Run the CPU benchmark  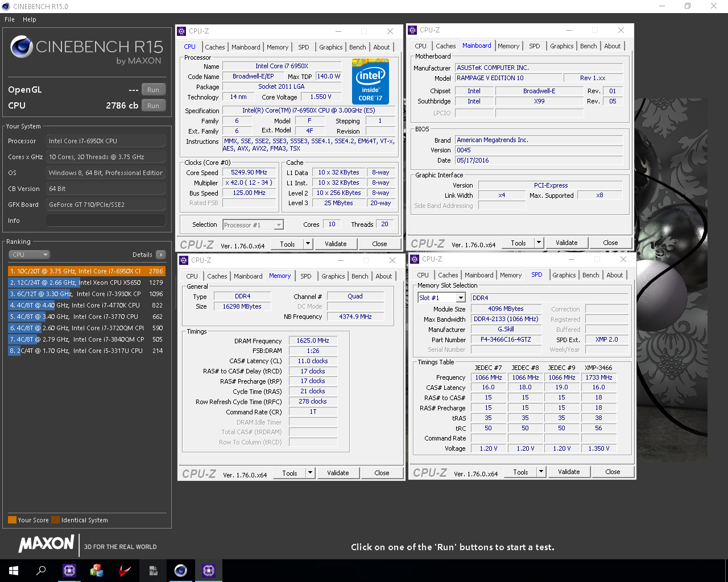pyautogui.click(x=154, y=106)
